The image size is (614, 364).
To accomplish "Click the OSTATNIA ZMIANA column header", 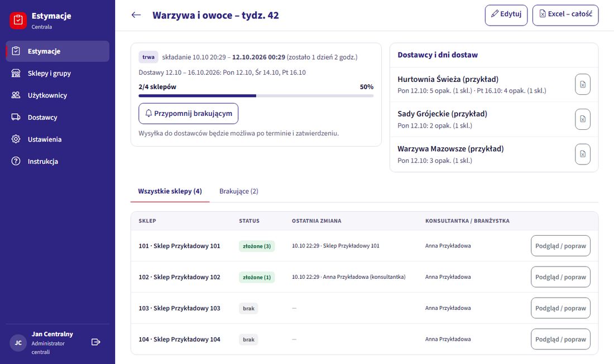I will pyautogui.click(x=316, y=221).
